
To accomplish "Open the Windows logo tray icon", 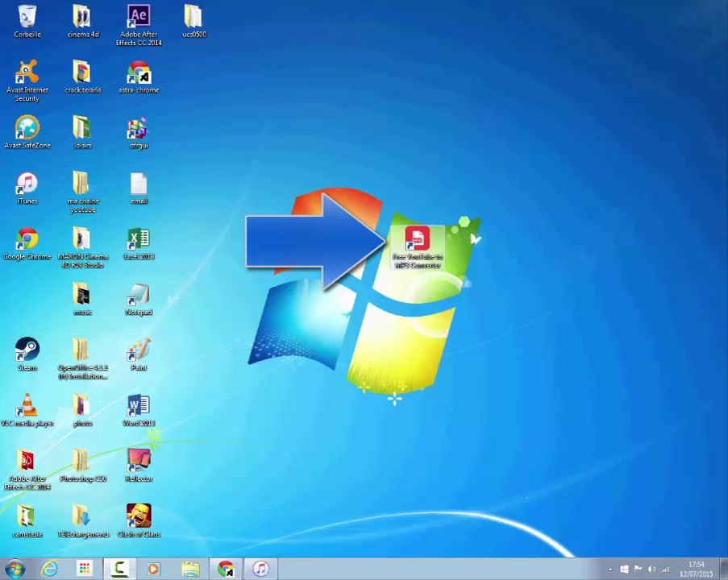I will tap(625, 569).
